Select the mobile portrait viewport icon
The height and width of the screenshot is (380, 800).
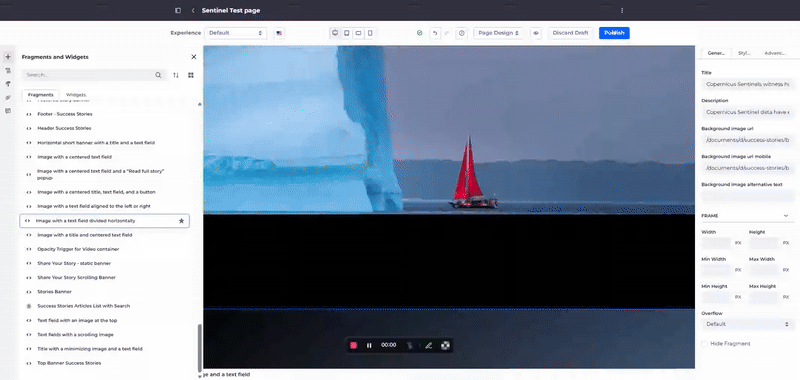pos(370,33)
